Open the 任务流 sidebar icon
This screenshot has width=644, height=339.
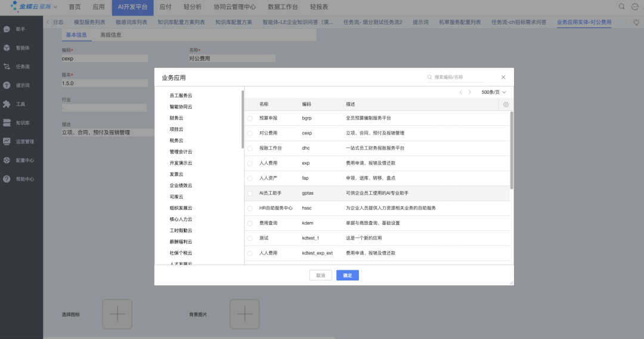7,67
